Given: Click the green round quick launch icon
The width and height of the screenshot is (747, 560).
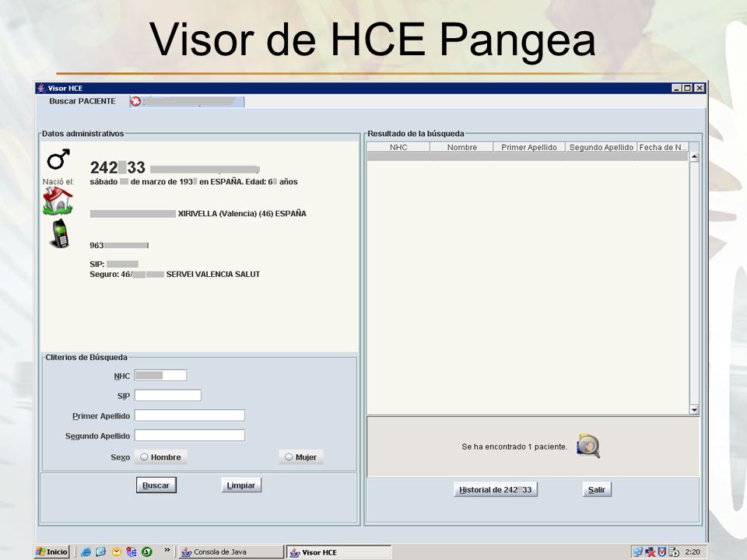Looking at the screenshot, I should (147, 552).
